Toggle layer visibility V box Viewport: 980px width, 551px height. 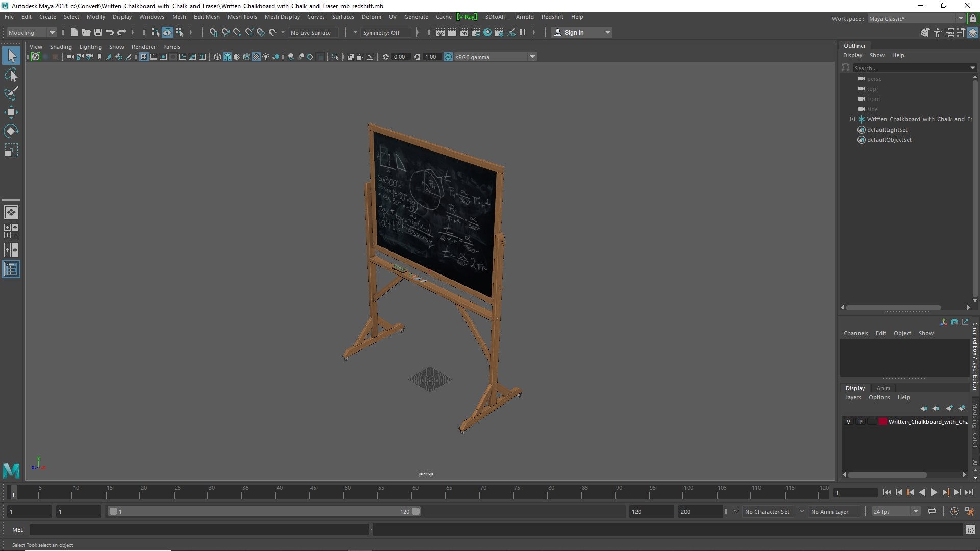point(848,422)
